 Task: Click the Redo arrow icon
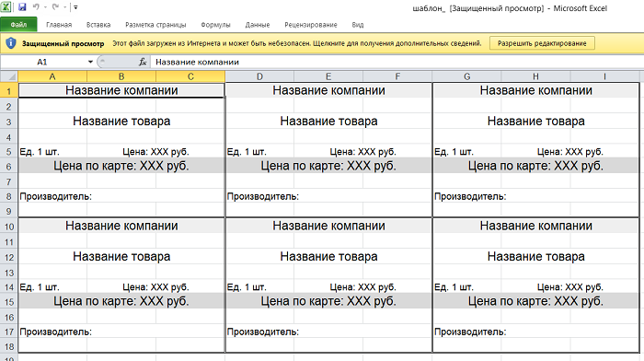point(56,7)
